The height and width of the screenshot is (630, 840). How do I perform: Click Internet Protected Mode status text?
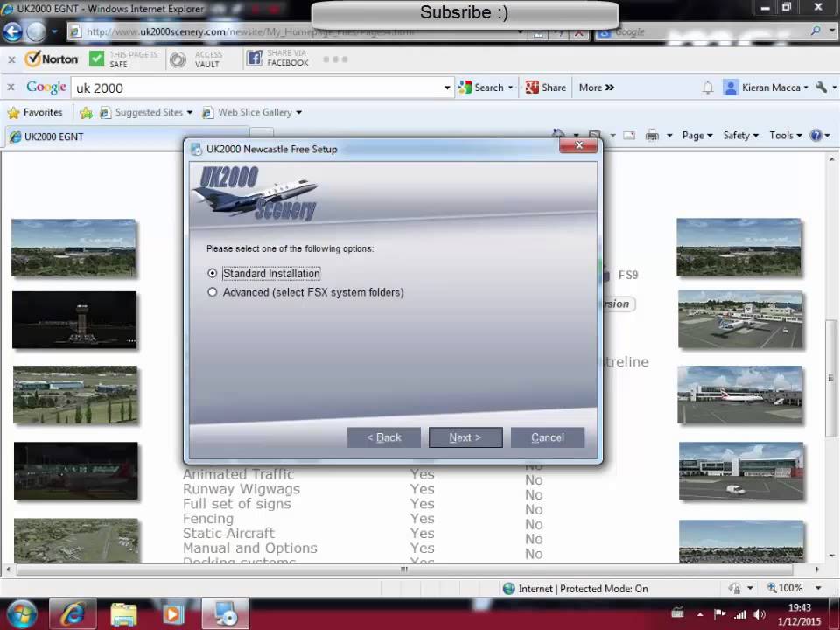[583, 589]
